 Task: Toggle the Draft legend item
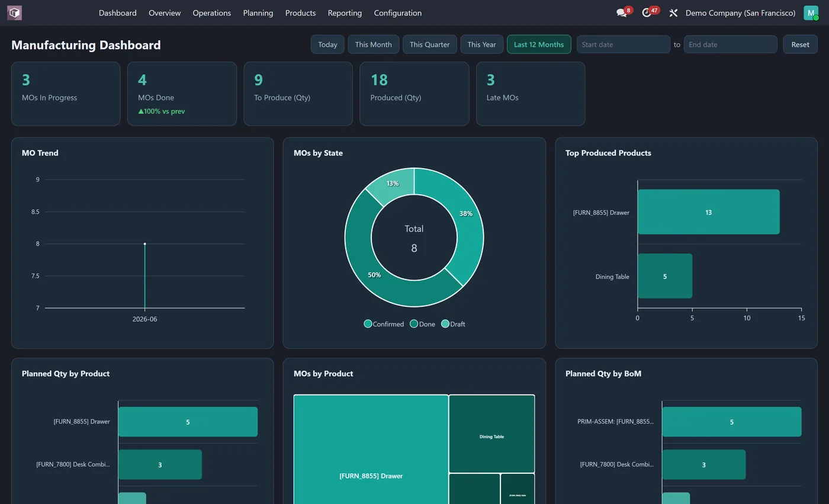click(453, 324)
